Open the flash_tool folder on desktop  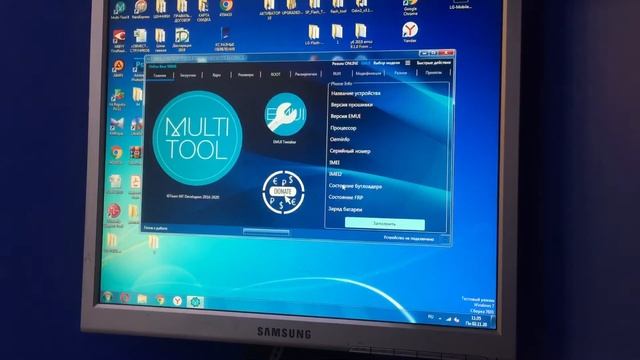(x=338, y=7)
